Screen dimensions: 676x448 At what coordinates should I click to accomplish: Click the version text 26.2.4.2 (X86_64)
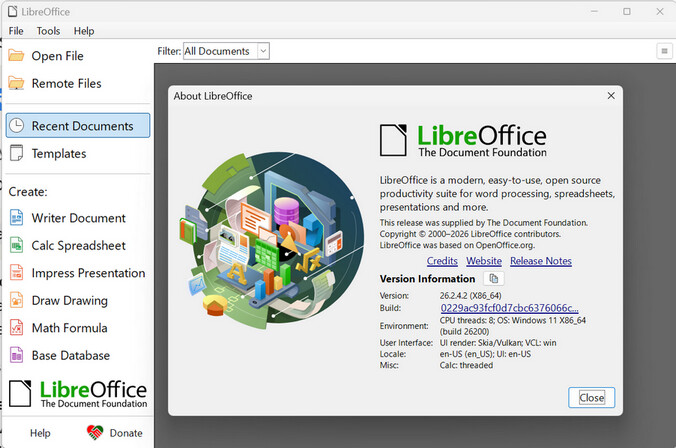pos(470,296)
